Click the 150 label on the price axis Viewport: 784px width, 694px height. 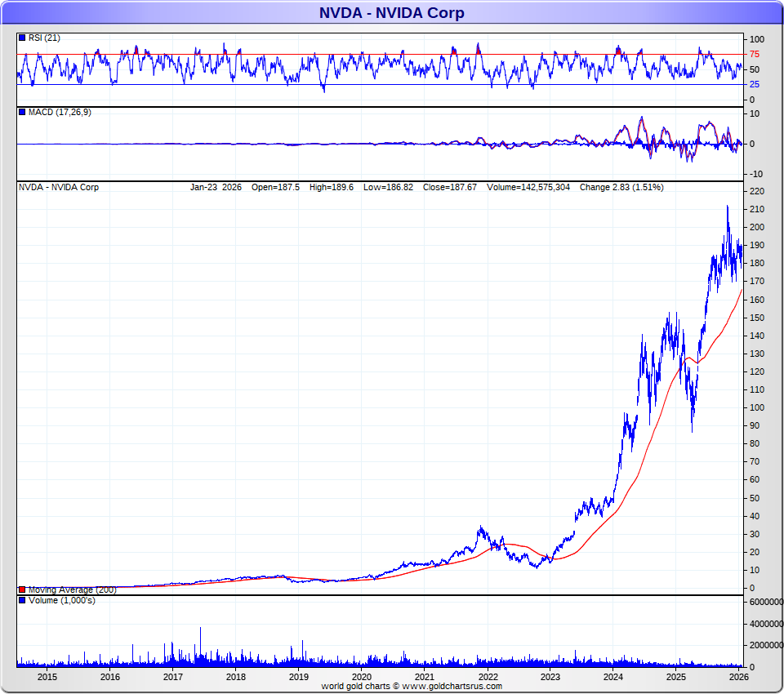757,318
